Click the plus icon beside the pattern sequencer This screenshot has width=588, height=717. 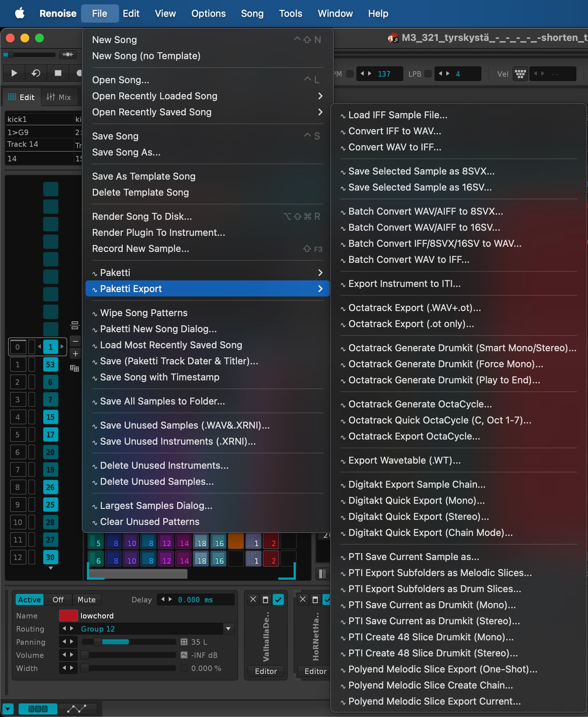(x=75, y=353)
